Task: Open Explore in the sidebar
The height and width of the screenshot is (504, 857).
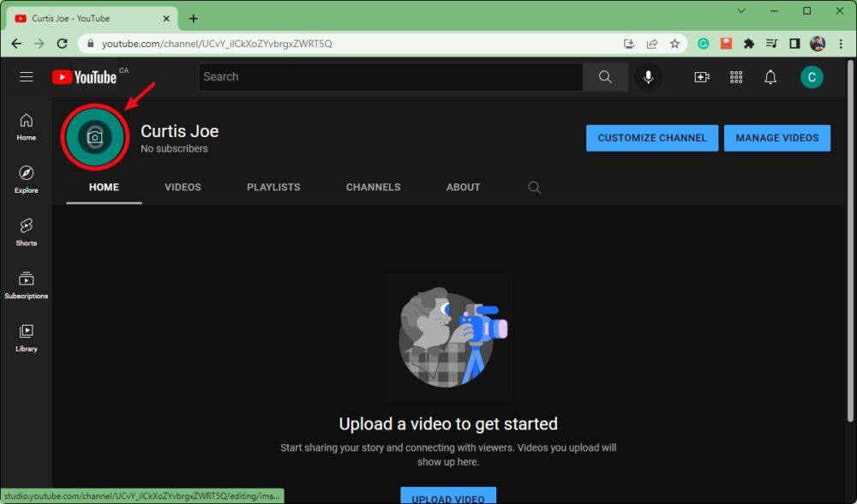Action: point(26,178)
